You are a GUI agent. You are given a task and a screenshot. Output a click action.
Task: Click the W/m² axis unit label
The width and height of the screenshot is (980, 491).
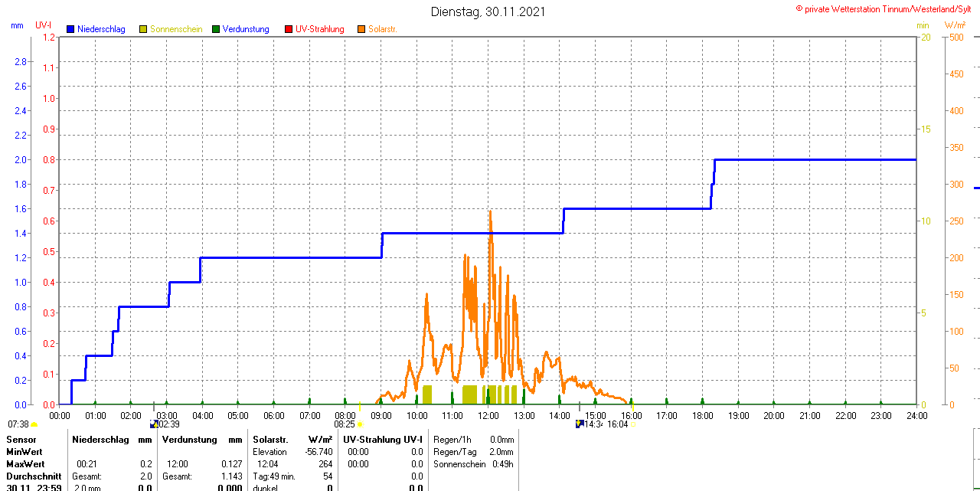coord(955,25)
